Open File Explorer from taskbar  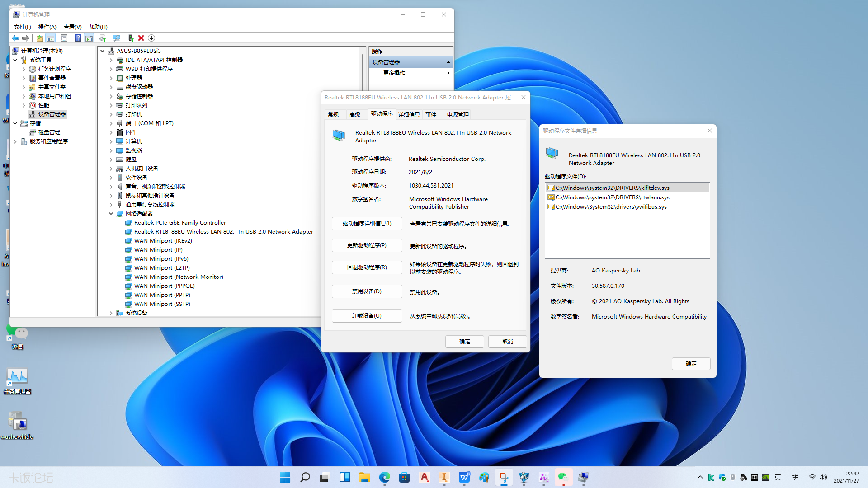(365, 477)
